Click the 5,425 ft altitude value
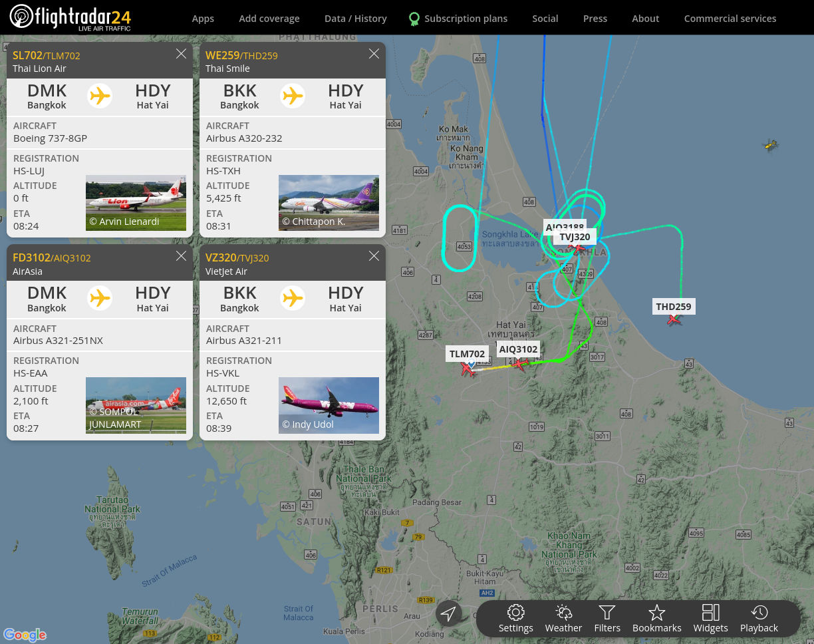 click(223, 198)
